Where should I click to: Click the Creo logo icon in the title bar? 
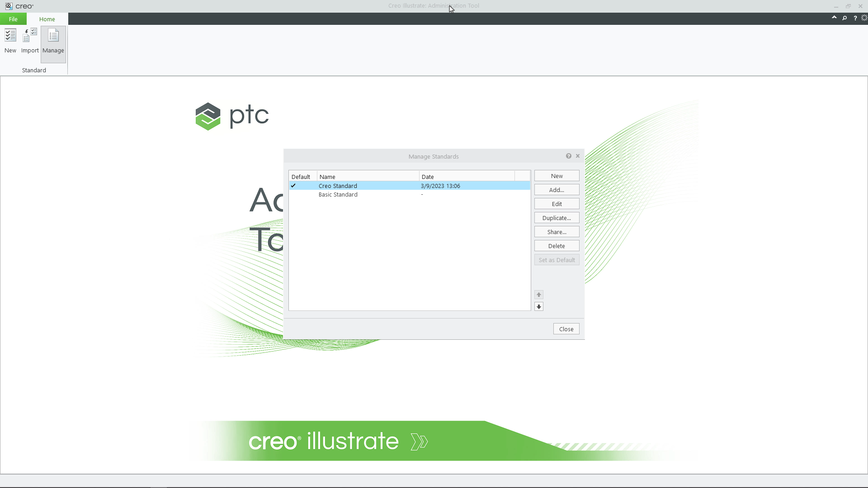coord(9,6)
